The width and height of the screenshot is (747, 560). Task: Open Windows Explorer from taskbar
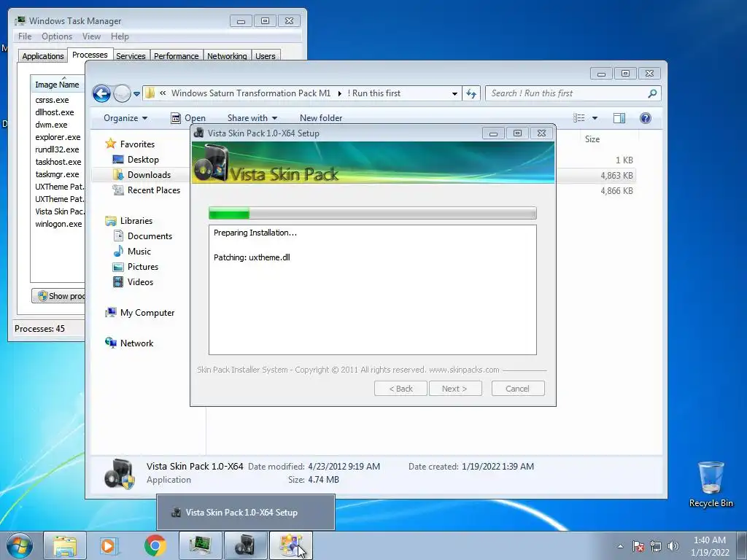pyautogui.click(x=65, y=545)
